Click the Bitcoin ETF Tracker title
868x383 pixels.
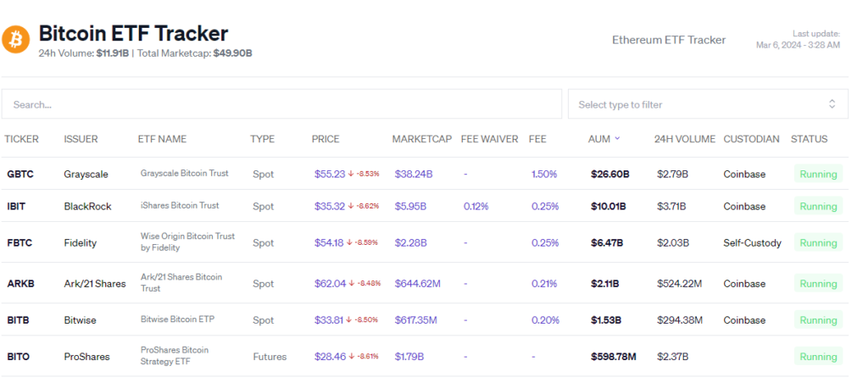coord(133,34)
